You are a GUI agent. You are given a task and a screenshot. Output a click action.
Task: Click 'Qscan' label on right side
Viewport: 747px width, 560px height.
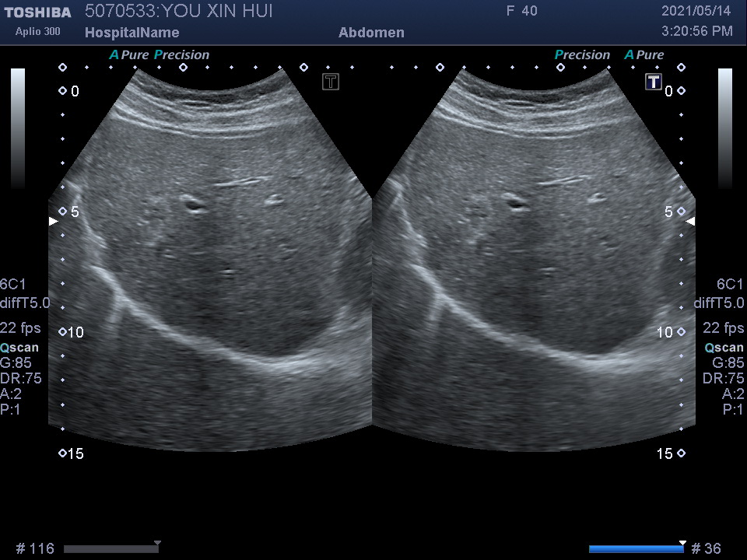[724, 347]
